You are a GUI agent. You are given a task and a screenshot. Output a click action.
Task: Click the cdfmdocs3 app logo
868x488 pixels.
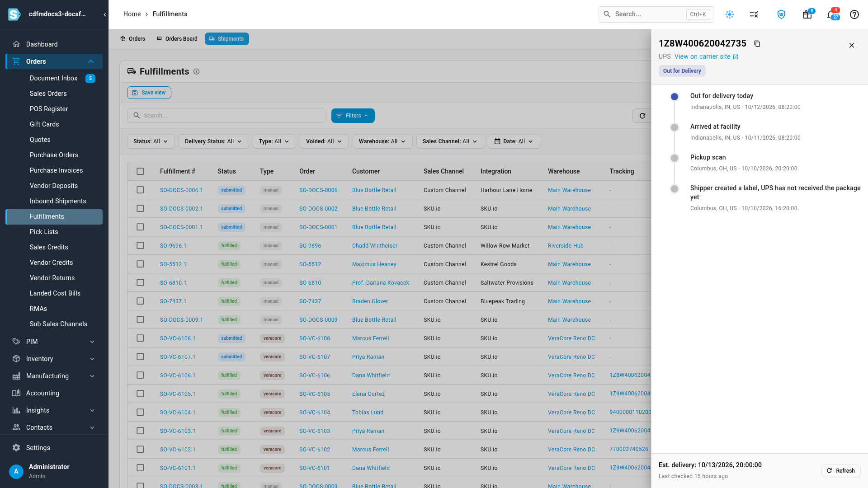[x=14, y=14]
